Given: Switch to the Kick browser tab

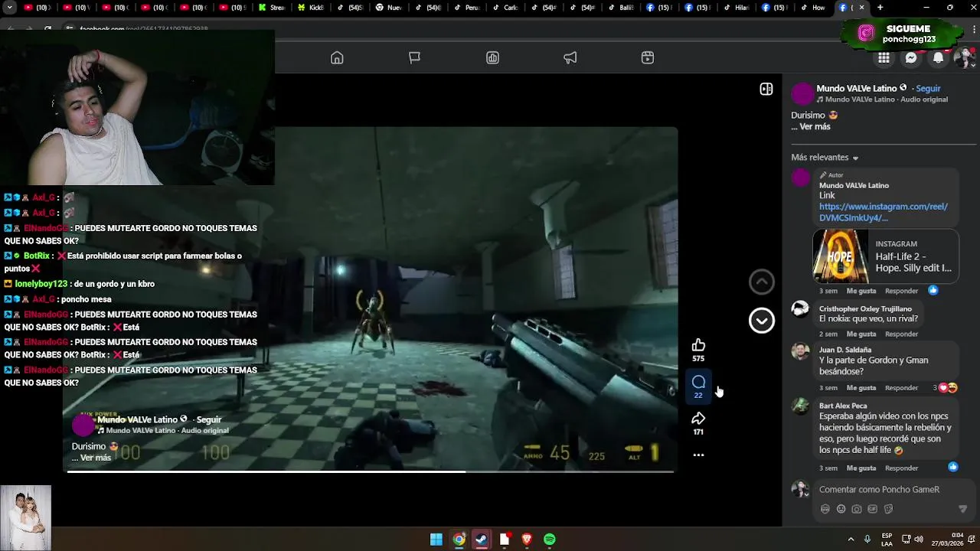Looking at the screenshot, I should (x=311, y=8).
